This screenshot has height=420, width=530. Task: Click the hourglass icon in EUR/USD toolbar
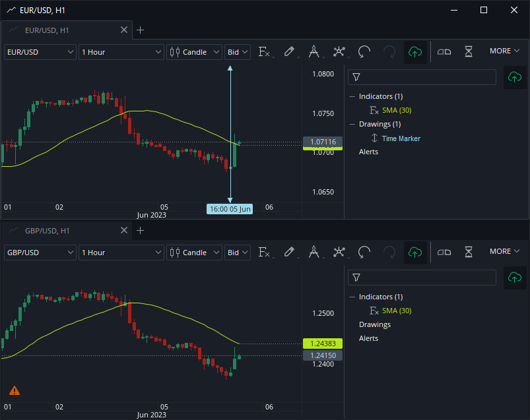point(469,51)
